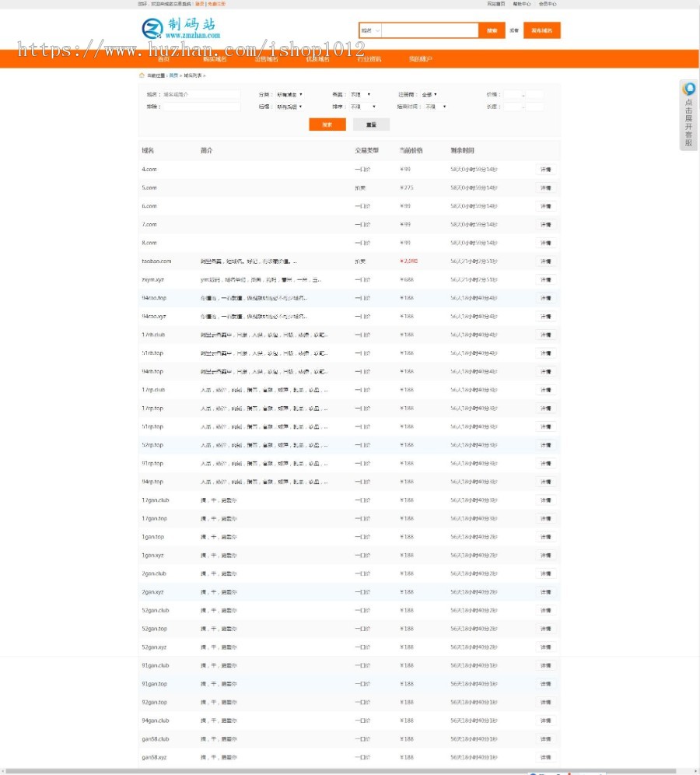Click the 2gan.club domain name

coord(154,573)
